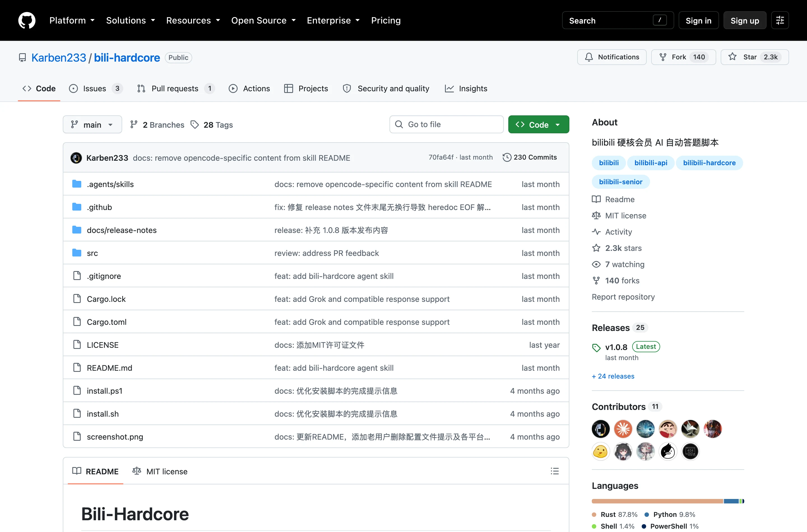Click the Pricing link
The width and height of the screenshot is (807, 532).
(386, 20)
